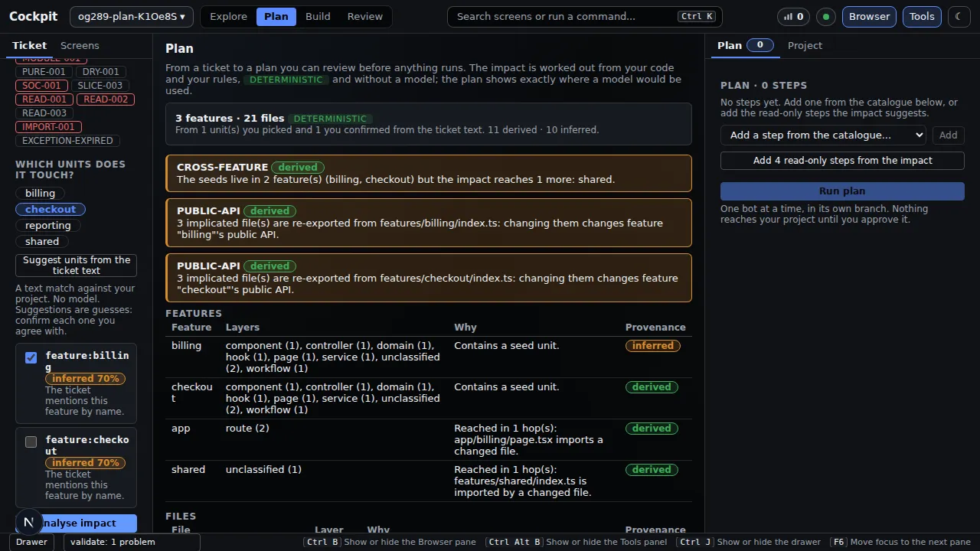Click the CROSS-FEATURE card title

point(222,167)
